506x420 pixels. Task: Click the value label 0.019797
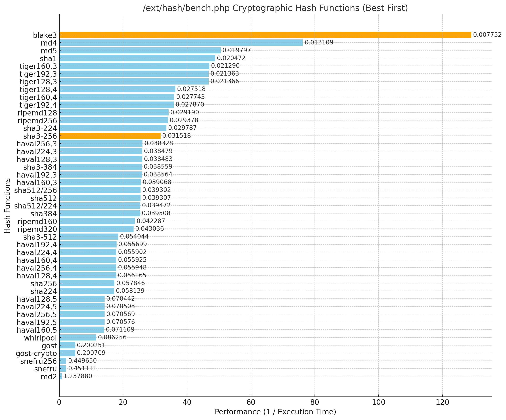(x=236, y=50)
